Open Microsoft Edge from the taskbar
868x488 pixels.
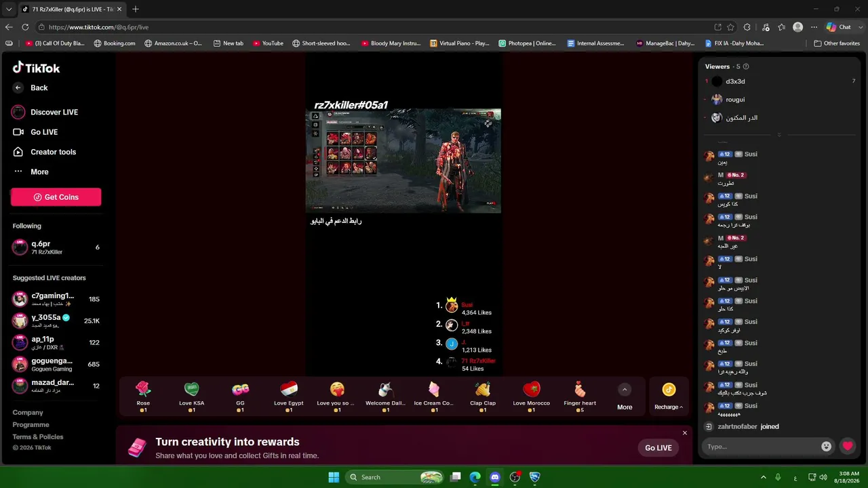[x=475, y=477]
